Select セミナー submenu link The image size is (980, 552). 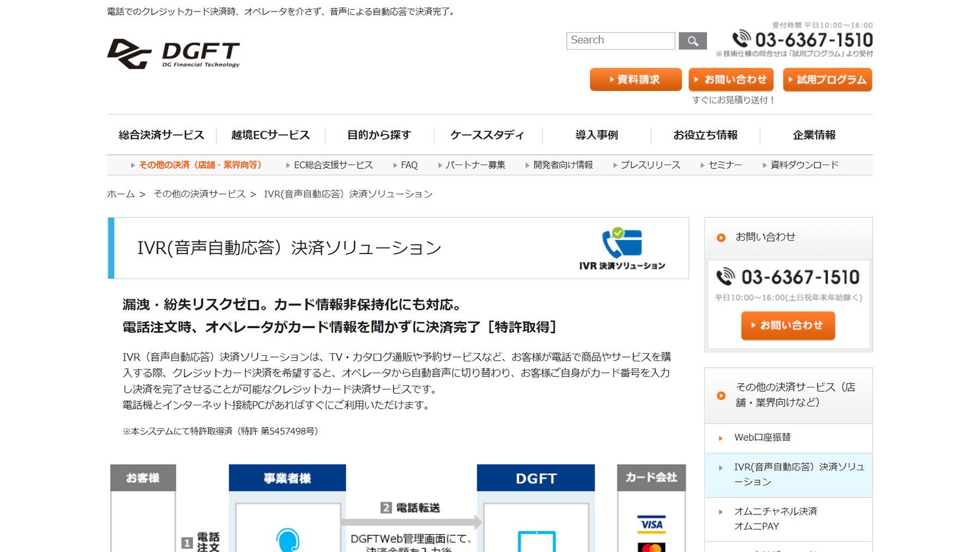(x=725, y=165)
